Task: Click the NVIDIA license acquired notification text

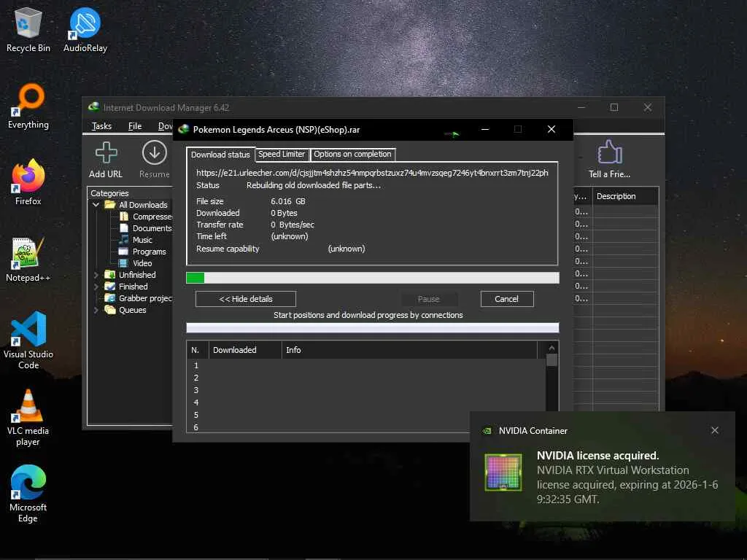Action: click(598, 456)
